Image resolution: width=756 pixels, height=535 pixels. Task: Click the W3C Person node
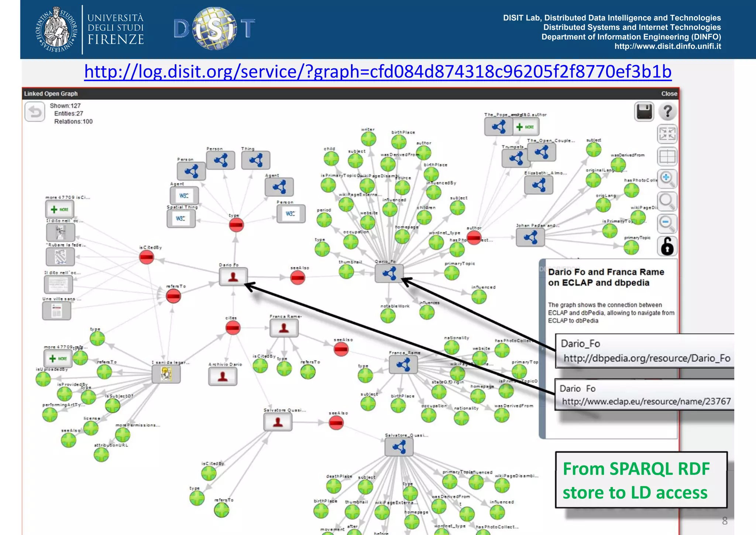coord(291,214)
